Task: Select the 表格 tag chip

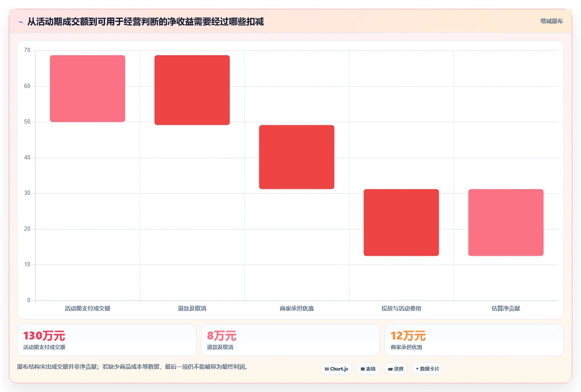Action: (x=368, y=369)
